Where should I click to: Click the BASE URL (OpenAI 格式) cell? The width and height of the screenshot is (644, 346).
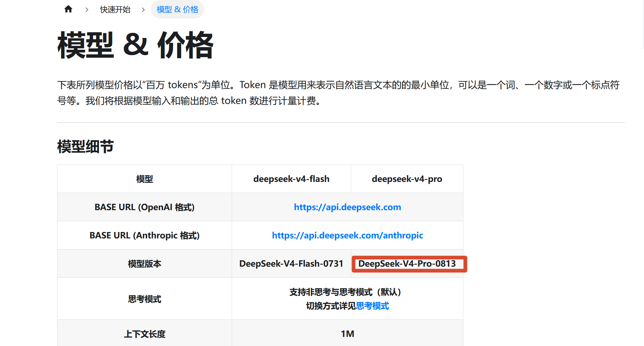click(145, 207)
